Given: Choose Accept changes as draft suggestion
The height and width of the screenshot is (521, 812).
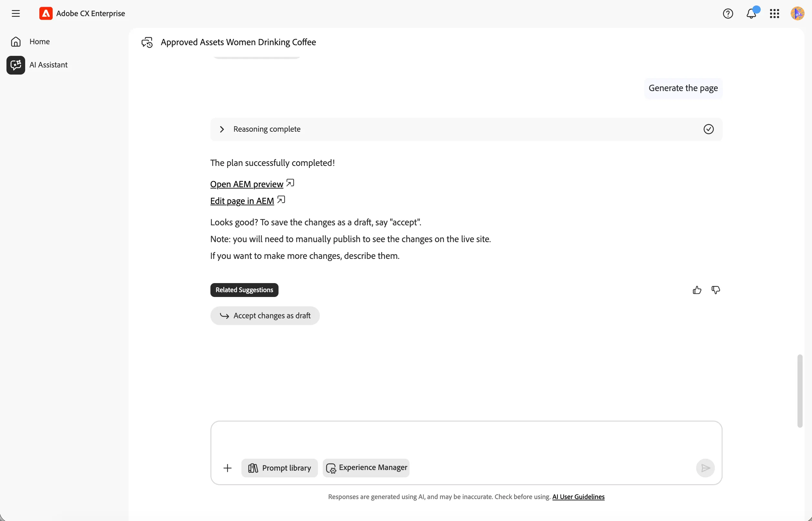Looking at the screenshot, I should [265, 316].
